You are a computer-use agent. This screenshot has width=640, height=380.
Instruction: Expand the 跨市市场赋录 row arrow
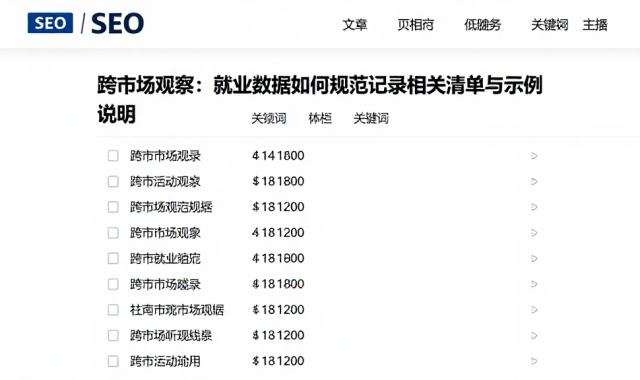(534, 284)
